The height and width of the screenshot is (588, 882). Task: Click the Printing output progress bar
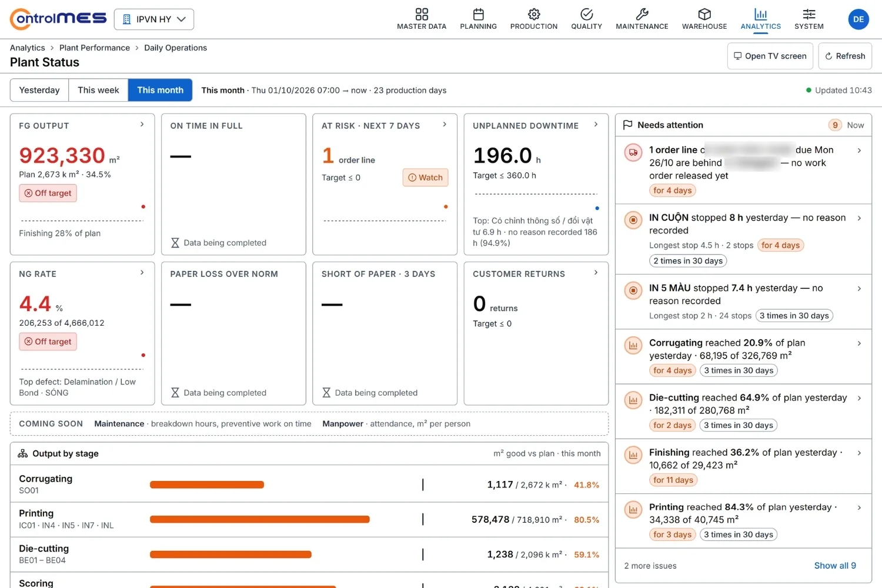click(260, 519)
